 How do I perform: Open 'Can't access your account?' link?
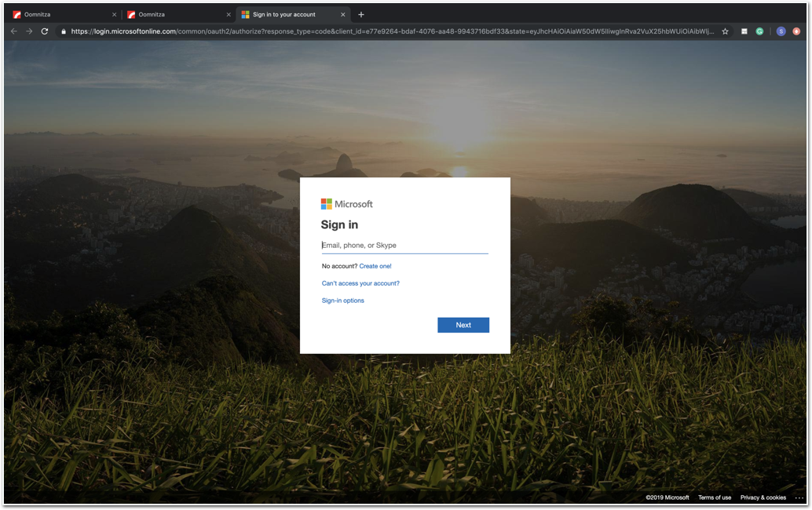360,283
